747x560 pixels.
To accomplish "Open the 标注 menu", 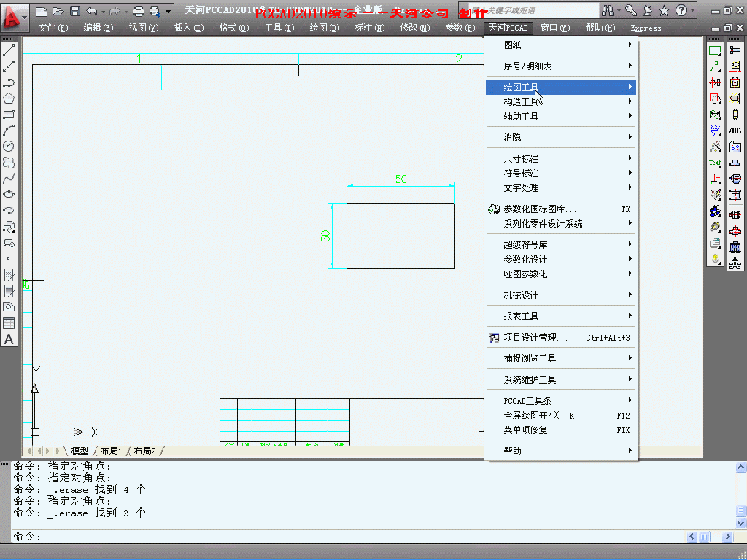I will [x=370, y=28].
